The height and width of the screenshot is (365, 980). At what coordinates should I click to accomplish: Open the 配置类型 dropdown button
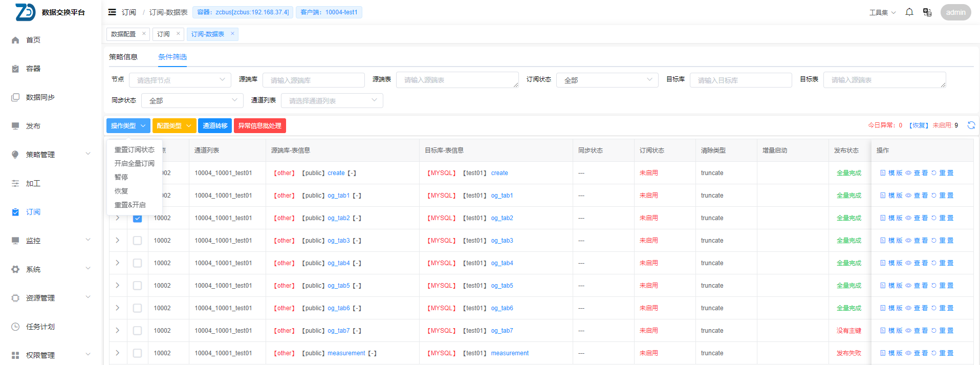(x=174, y=126)
